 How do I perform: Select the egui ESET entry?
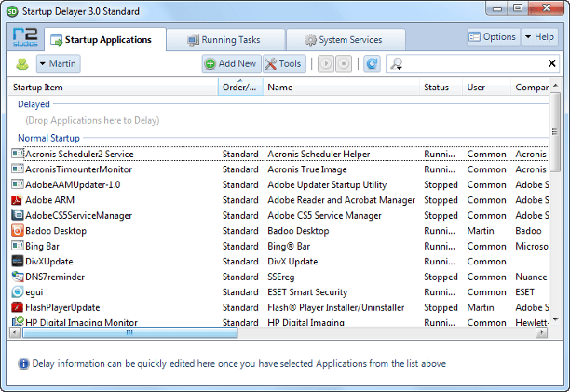(34, 291)
